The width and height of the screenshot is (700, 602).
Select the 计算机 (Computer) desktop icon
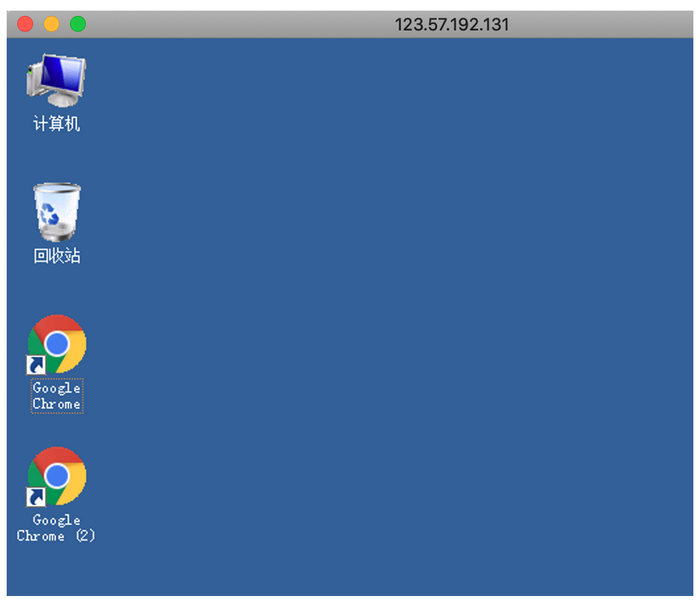[56, 80]
